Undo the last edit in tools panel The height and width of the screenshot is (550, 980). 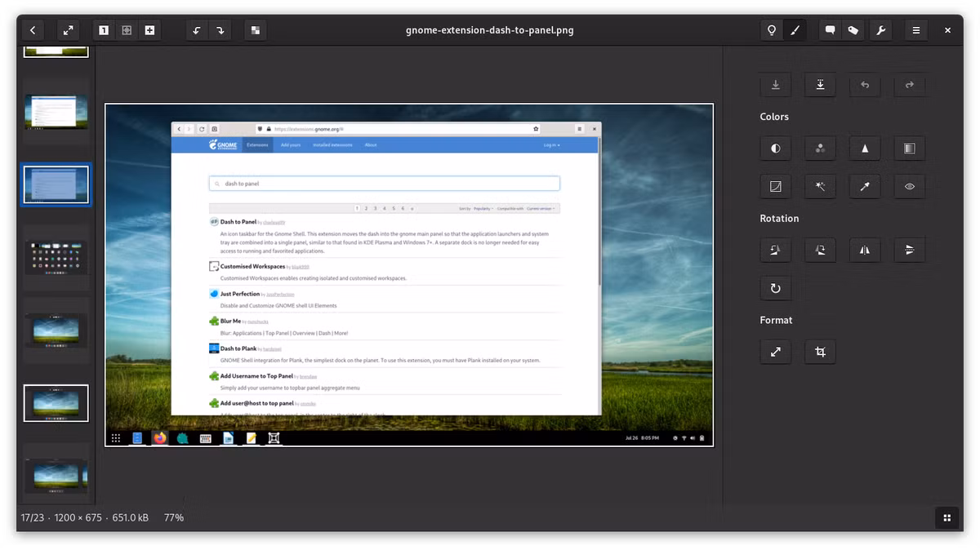pyautogui.click(x=865, y=85)
